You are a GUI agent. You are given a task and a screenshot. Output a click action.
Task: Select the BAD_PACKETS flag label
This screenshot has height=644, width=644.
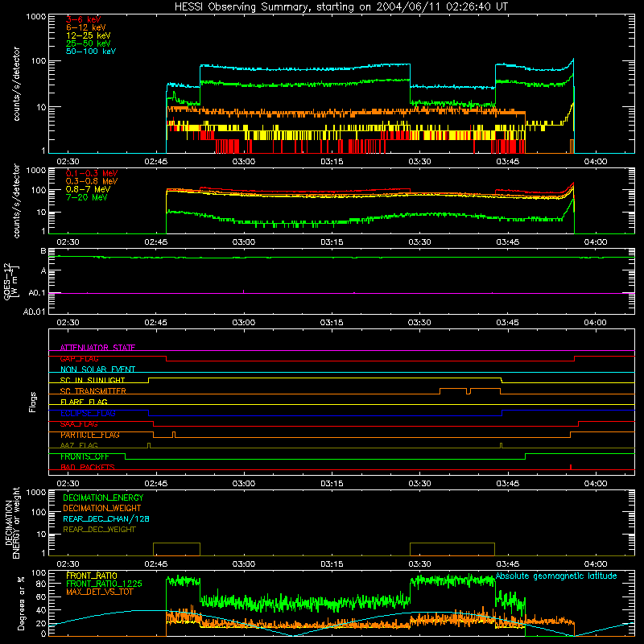[x=88, y=467]
